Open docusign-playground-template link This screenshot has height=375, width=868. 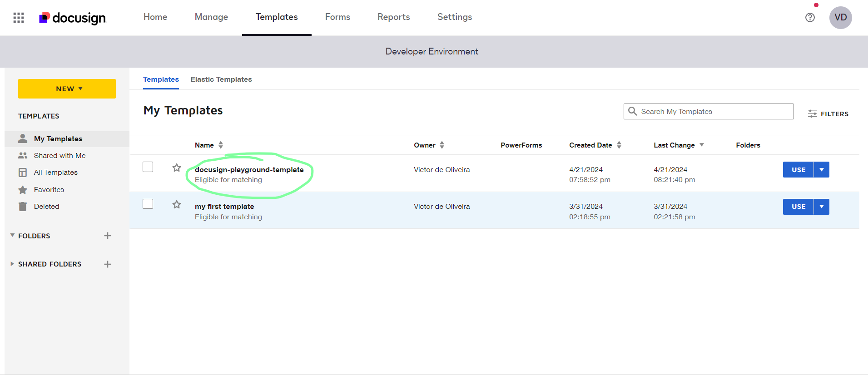pos(249,169)
